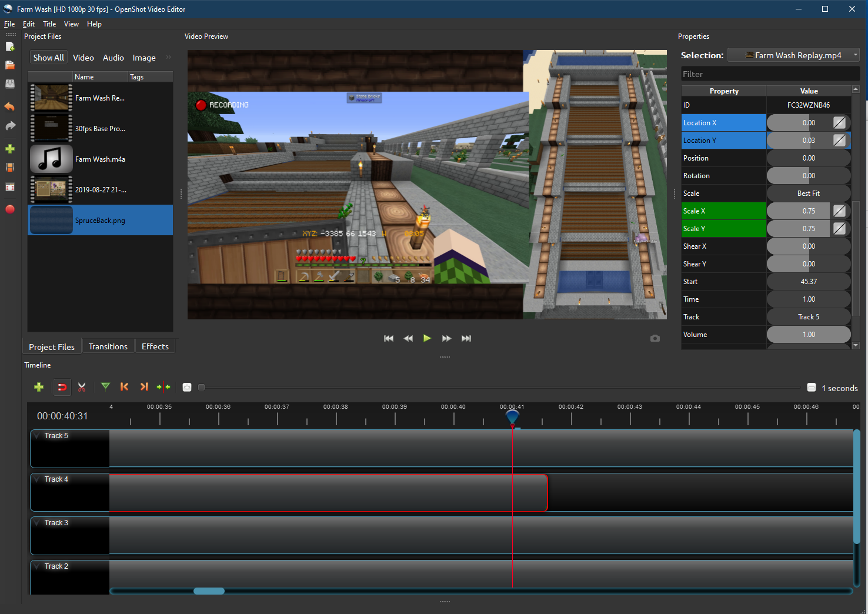Filter project files by Audio
868x614 pixels.
click(113, 58)
